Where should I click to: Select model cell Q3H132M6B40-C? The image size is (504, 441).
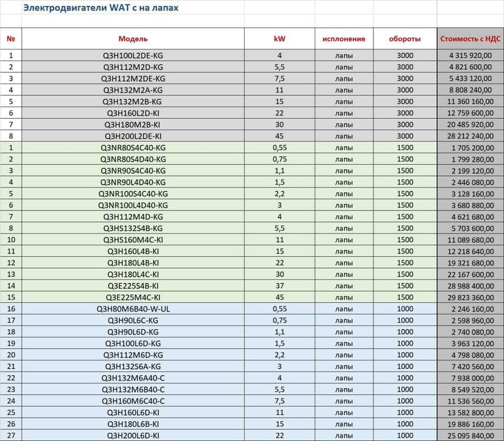click(133, 390)
